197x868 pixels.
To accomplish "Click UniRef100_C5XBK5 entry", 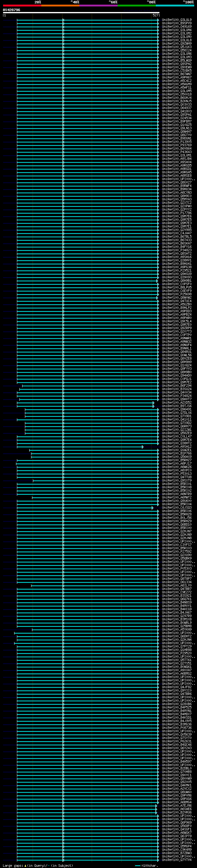I will pyautogui.click(x=177, y=71).
